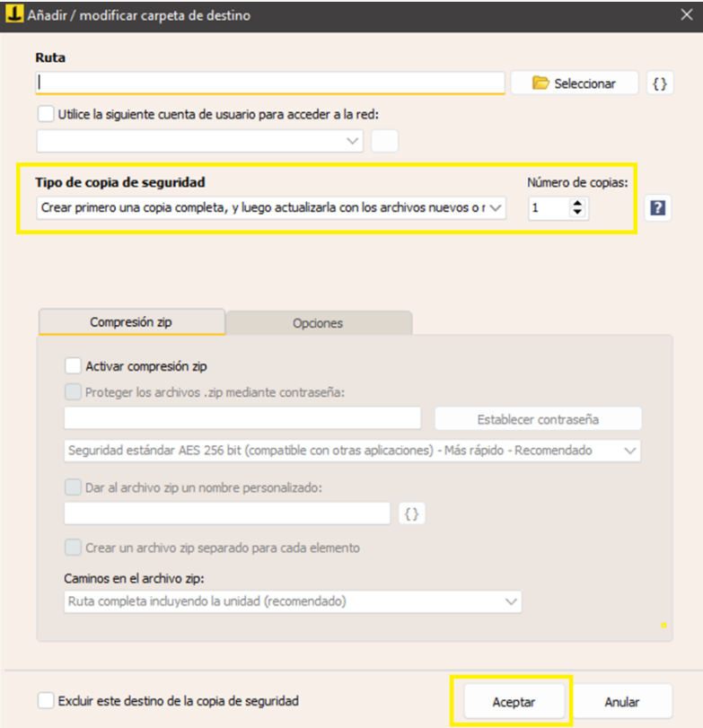Click curly braces icon beside zip name field
703x728 pixels.
click(x=412, y=513)
